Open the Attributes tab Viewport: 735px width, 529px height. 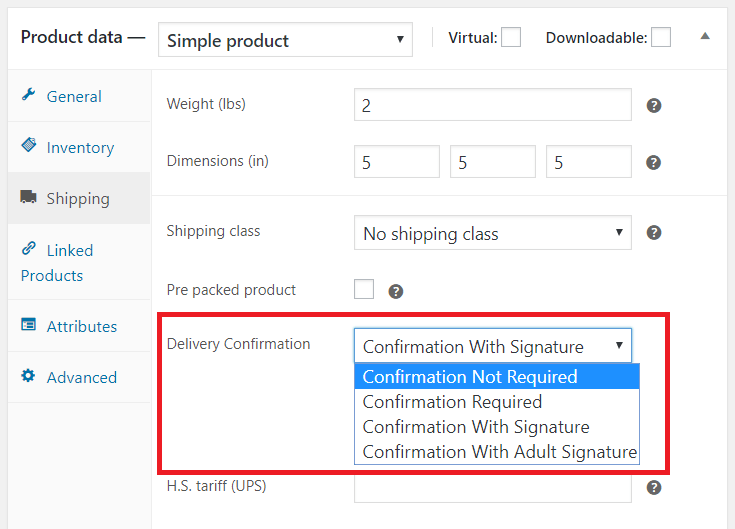pyautogui.click(x=81, y=326)
